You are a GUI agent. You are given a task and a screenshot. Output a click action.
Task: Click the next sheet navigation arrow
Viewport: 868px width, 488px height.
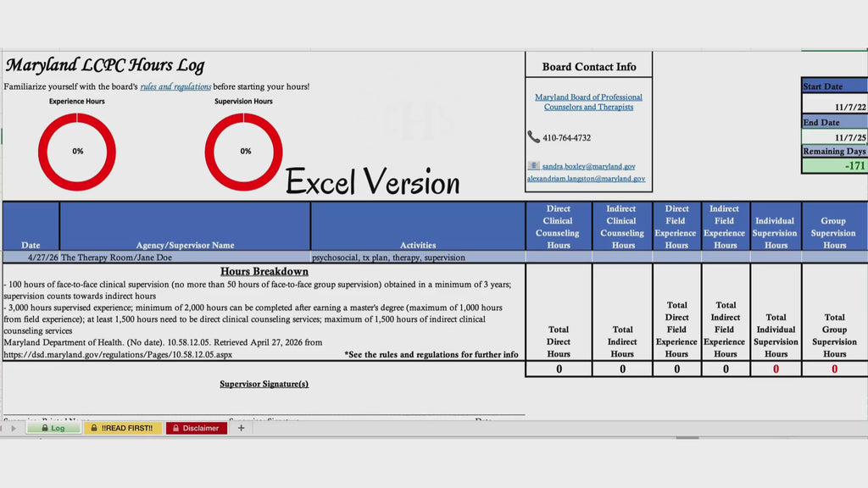(14, 429)
